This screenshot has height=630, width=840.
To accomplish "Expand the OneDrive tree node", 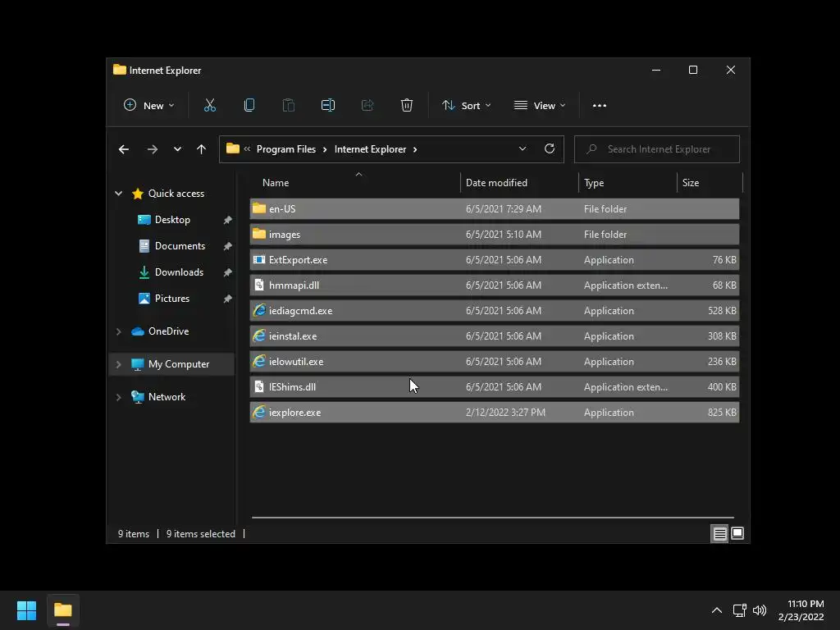I will point(118,331).
